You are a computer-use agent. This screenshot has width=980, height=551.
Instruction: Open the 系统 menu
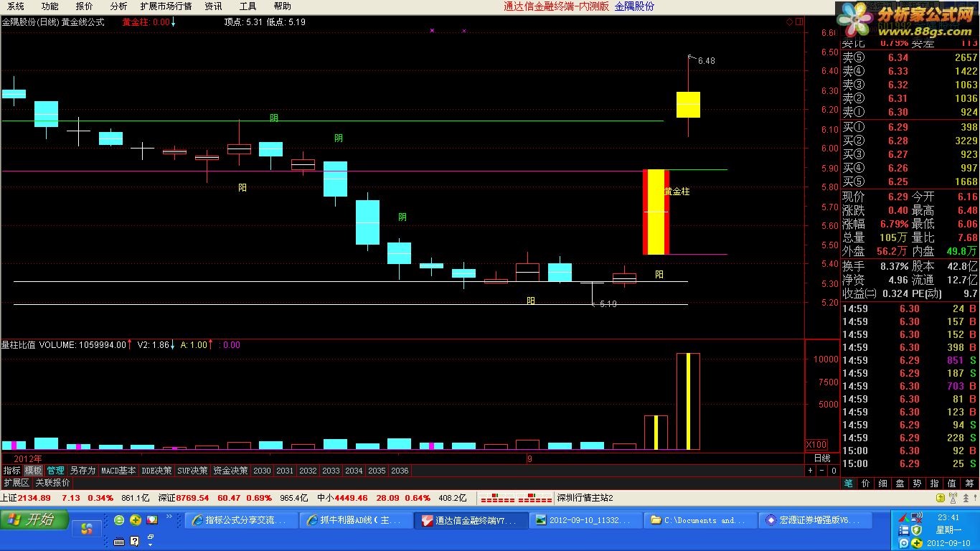tap(16, 6)
